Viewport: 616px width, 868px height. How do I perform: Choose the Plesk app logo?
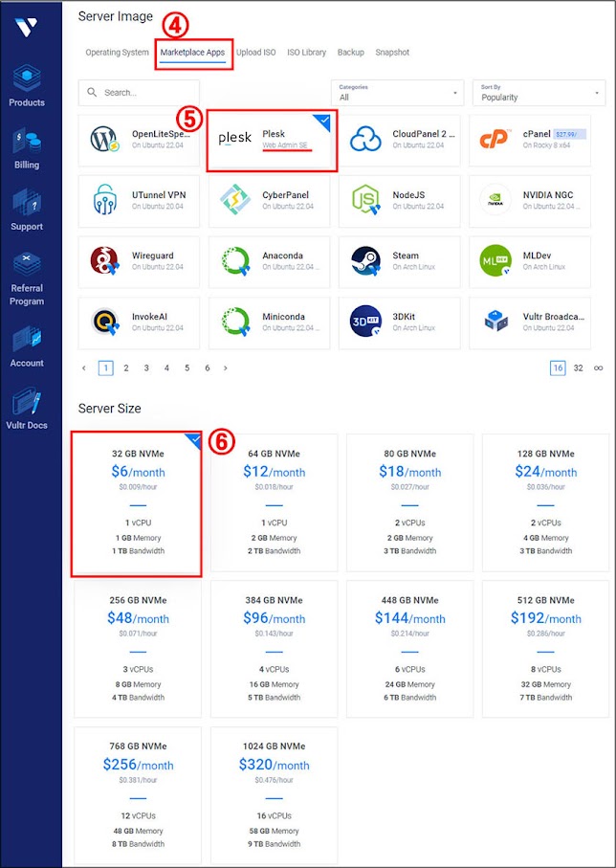pyautogui.click(x=234, y=139)
